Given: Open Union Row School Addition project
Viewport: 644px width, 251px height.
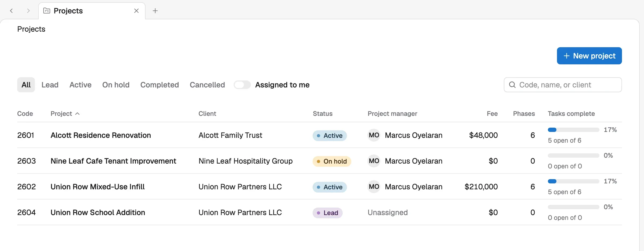Looking at the screenshot, I should click(98, 212).
